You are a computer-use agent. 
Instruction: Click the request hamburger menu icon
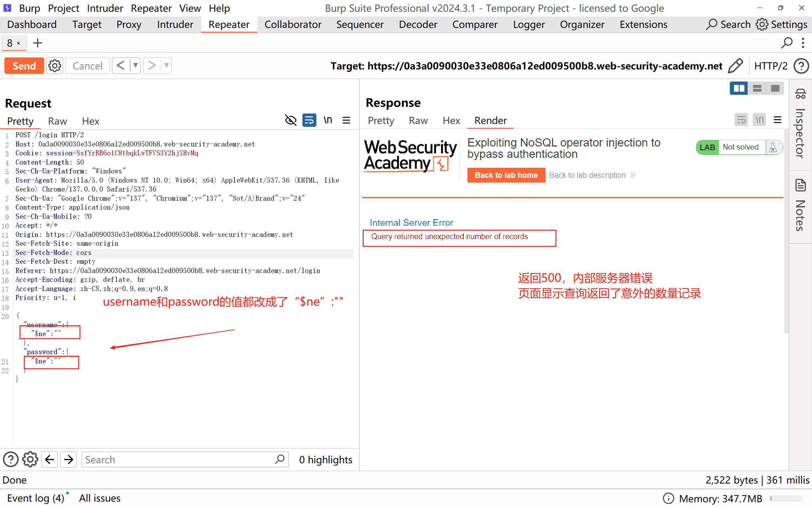(x=346, y=120)
